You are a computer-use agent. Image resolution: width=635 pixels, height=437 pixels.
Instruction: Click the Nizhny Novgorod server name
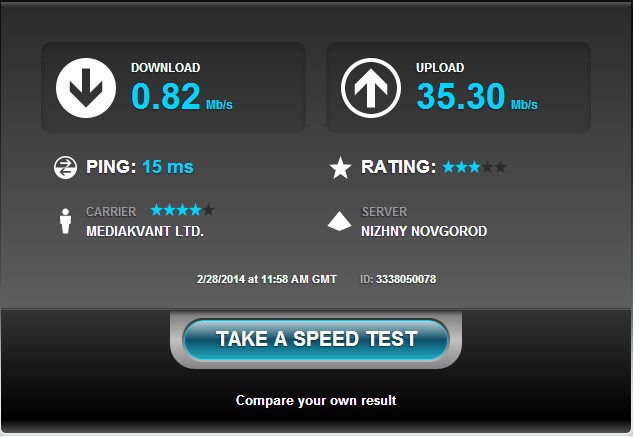[x=424, y=231]
